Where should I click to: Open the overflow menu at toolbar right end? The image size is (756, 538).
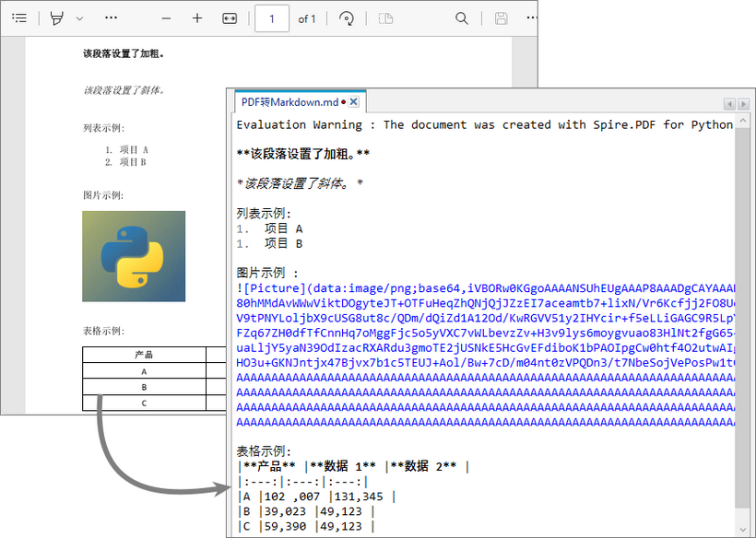(x=531, y=18)
